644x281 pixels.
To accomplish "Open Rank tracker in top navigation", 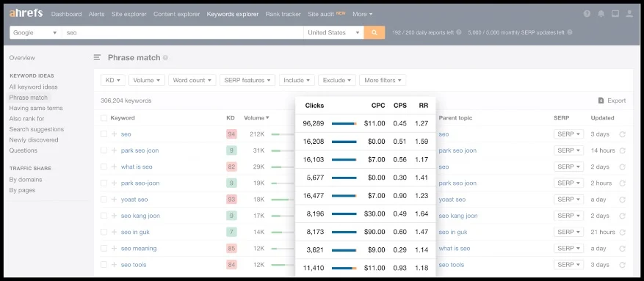I will coord(283,14).
